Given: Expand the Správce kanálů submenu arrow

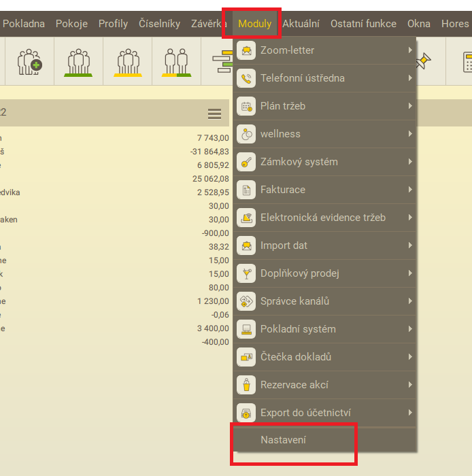Looking at the screenshot, I should tap(410, 301).
